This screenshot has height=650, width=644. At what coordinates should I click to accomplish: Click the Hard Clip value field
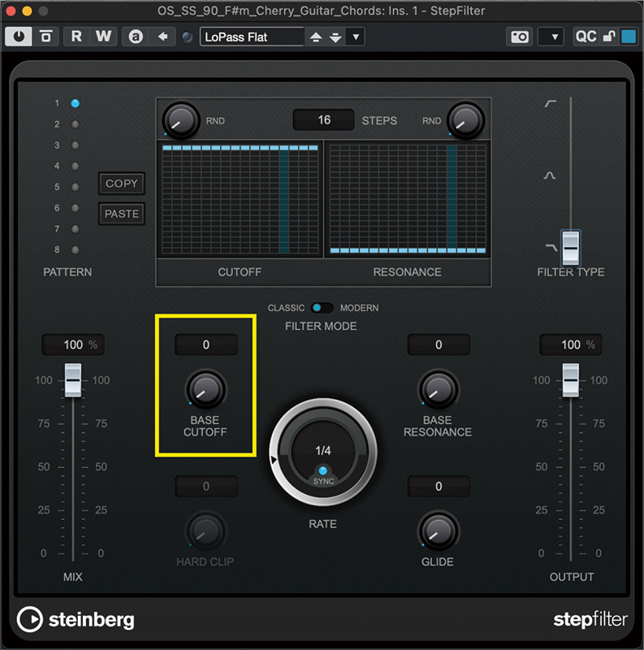pyautogui.click(x=206, y=486)
